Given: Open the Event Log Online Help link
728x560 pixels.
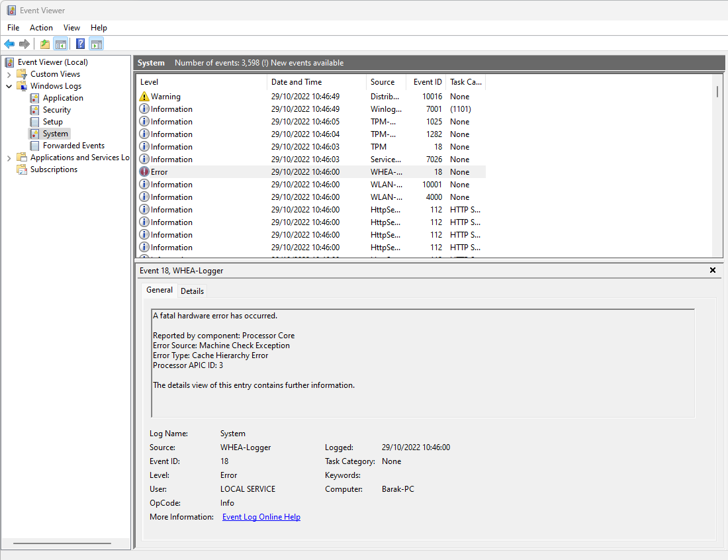Looking at the screenshot, I should (x=261, y=517).
